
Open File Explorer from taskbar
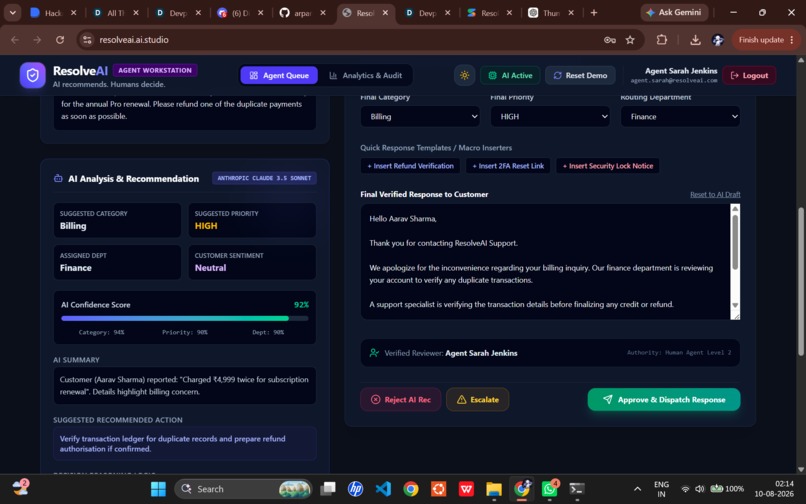tap(494, 489)
